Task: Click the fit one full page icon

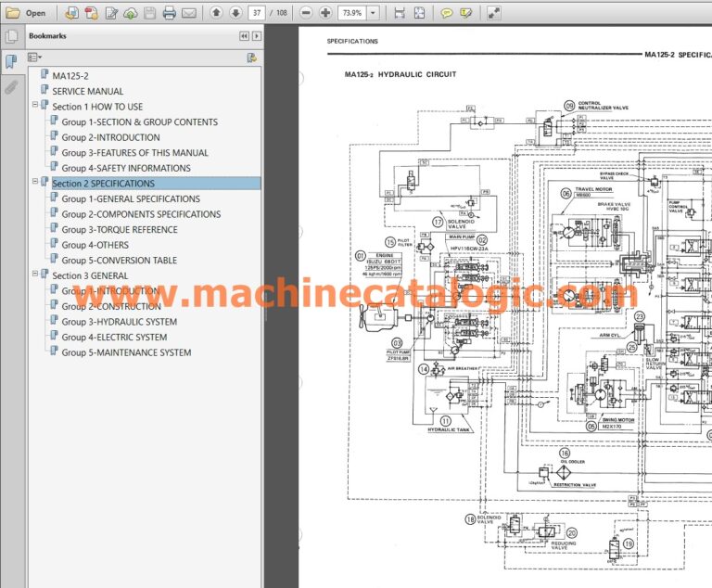Action: pyautogui.click(x=420, y=13)
